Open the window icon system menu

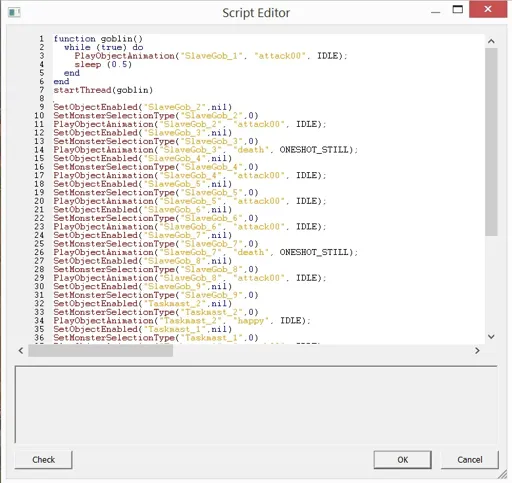(14, 13)
